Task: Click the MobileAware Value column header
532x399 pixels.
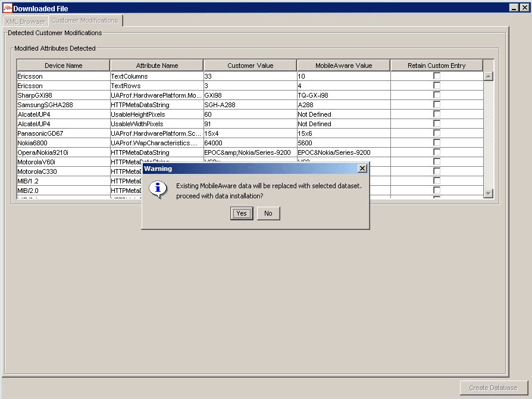Action: click(x=344, y=66)
